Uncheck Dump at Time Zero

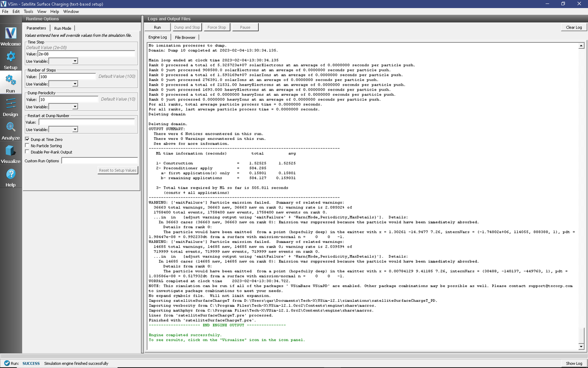(27, 139)
